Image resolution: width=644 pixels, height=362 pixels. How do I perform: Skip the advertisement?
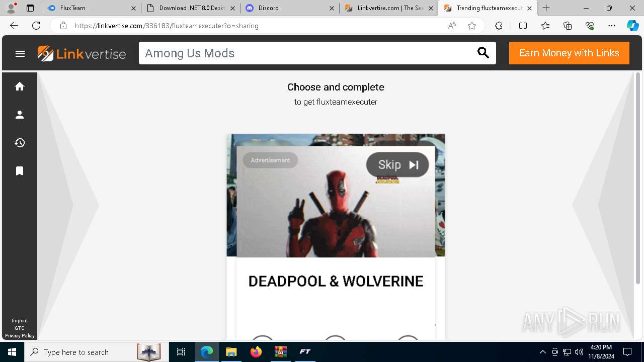397,165
